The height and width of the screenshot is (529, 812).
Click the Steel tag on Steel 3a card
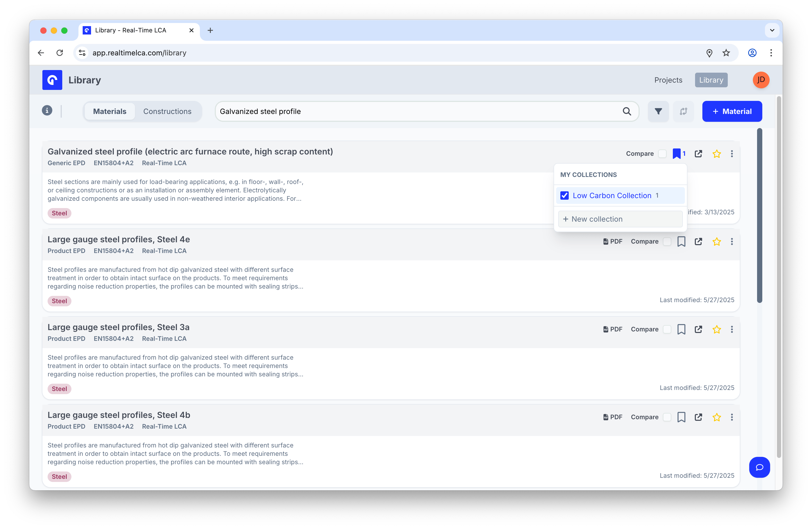point(59,389)
